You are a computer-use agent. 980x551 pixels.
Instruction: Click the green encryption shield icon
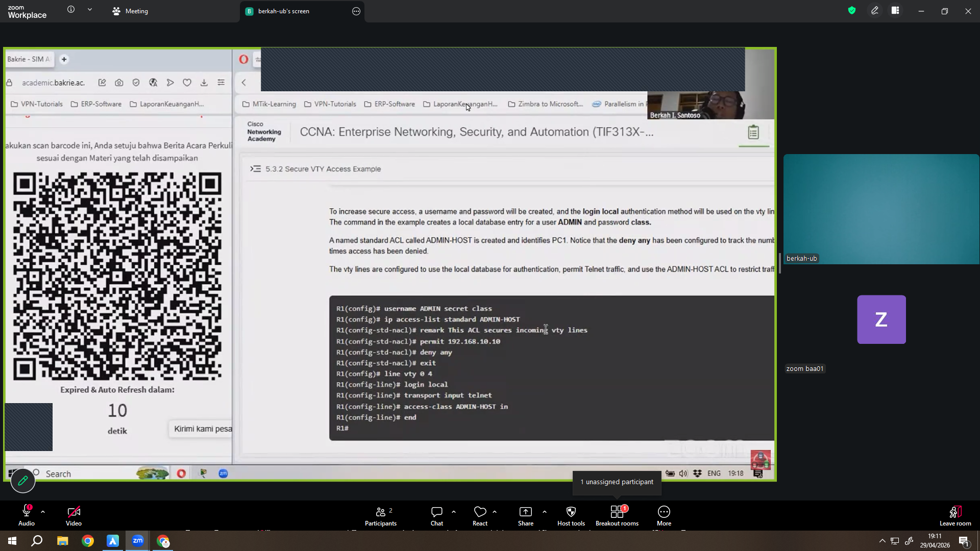tap(852, 11)
